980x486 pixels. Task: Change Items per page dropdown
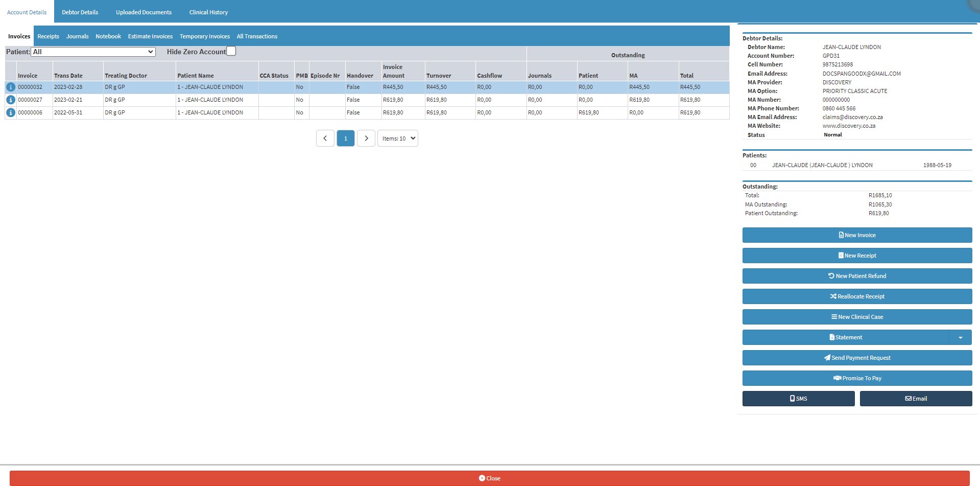(398, 138)
